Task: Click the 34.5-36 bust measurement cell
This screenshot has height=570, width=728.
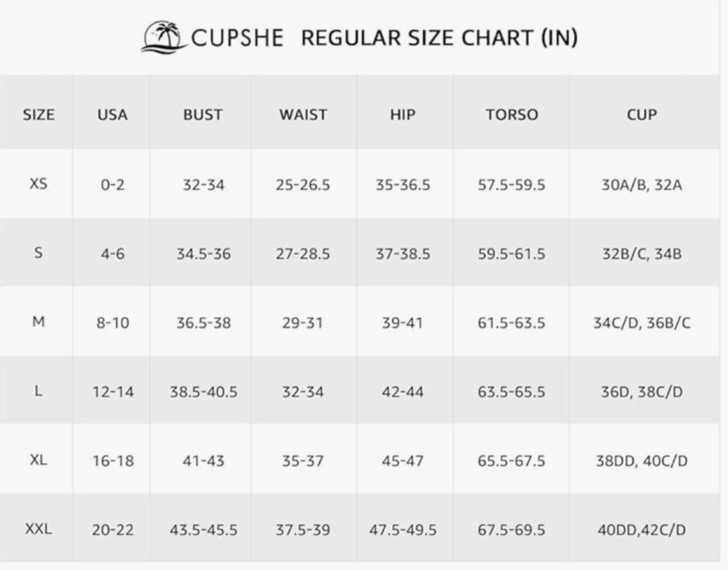Action: tap(203, 254)
